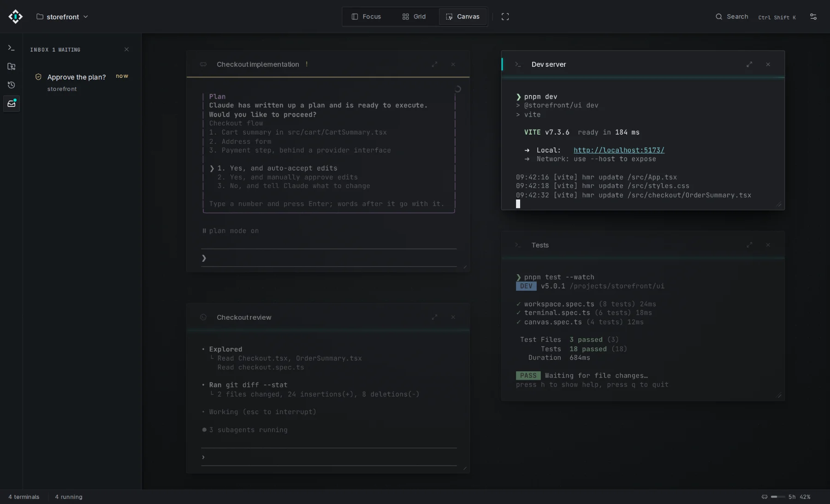Expand the Checkout review panel
The width and height of the screenshot is (830, 504).
pyautogui.click(x=434, y=317)
